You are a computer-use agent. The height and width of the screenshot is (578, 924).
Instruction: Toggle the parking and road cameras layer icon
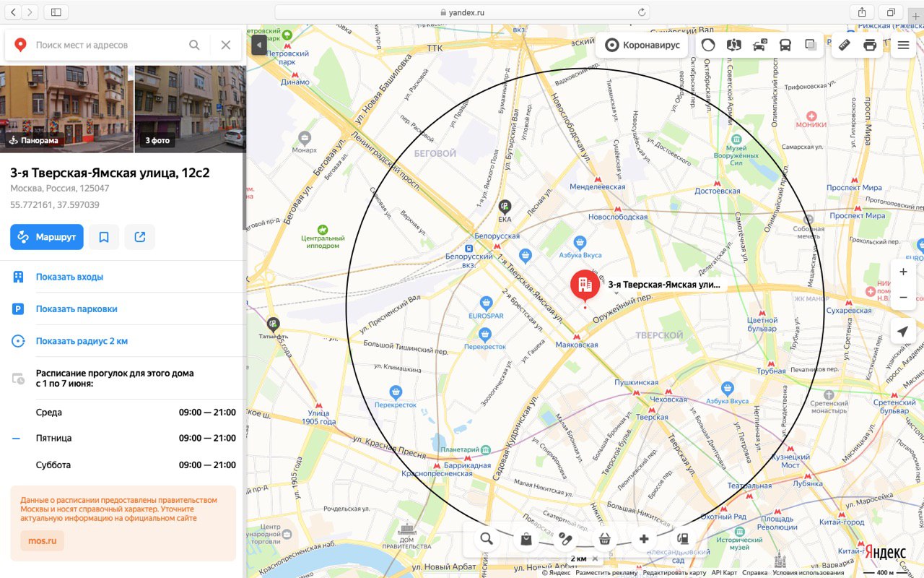point(759,45)
